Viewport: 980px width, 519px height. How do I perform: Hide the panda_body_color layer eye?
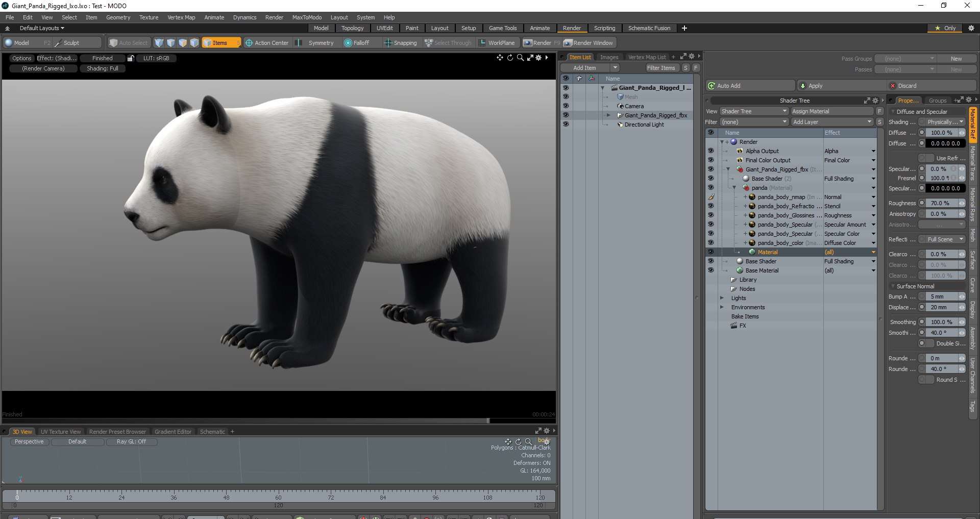tap(710, 243)
